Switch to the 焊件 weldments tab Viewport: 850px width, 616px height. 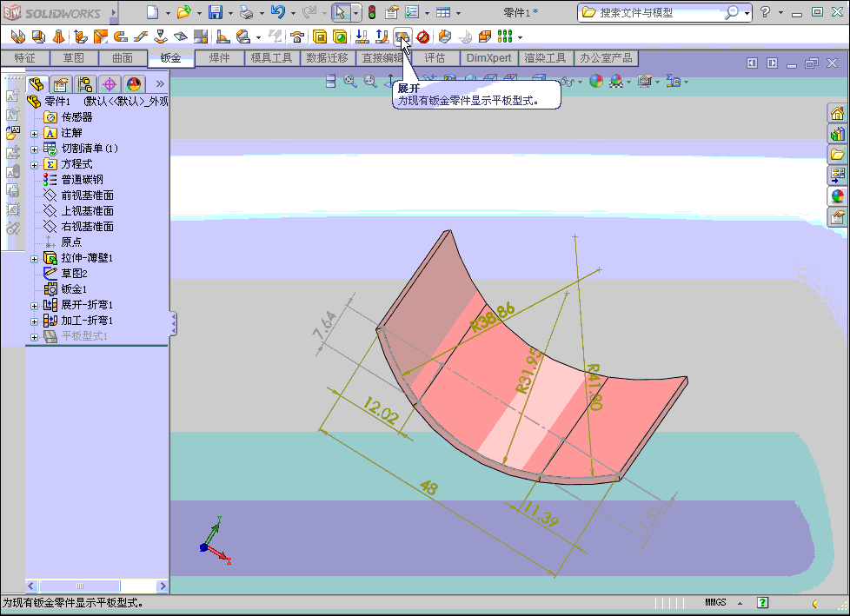(220, 58)
